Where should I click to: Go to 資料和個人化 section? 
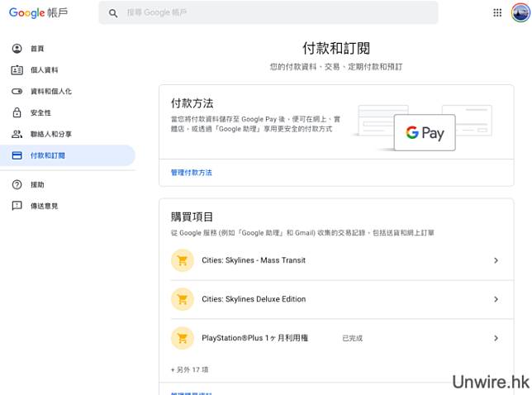click(50, 92)
